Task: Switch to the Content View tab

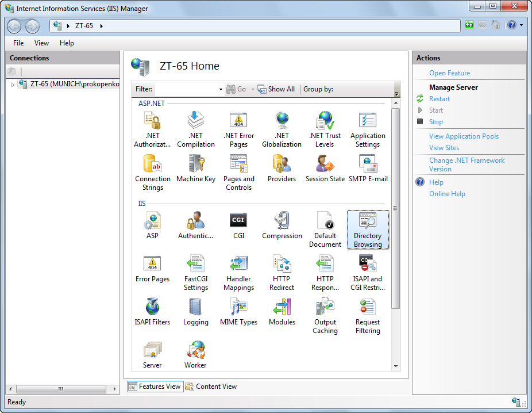Action: coord(211,387)
